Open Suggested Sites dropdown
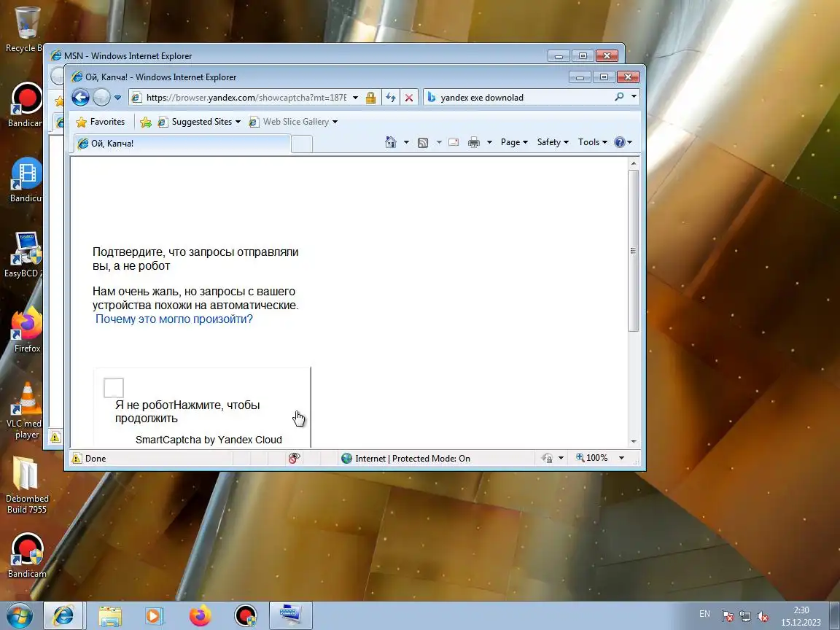Image resolution: width=840 pixels, height=630 pixels. point(199,122)
